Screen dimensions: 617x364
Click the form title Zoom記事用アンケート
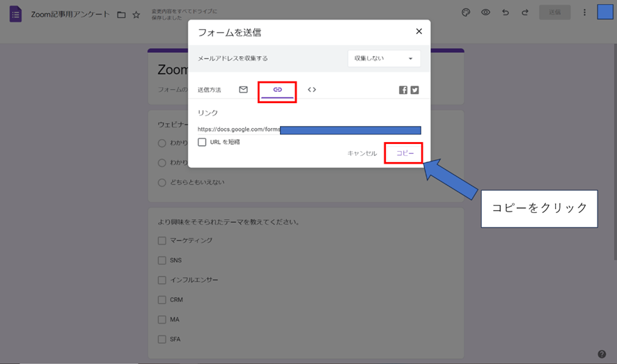[x=70, y=15]
